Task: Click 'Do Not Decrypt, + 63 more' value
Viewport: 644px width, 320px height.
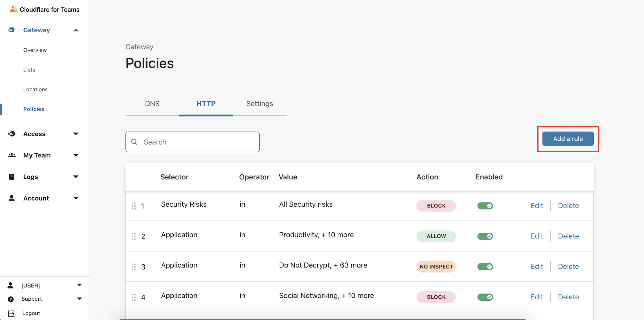Action: [x=323, y=265]
